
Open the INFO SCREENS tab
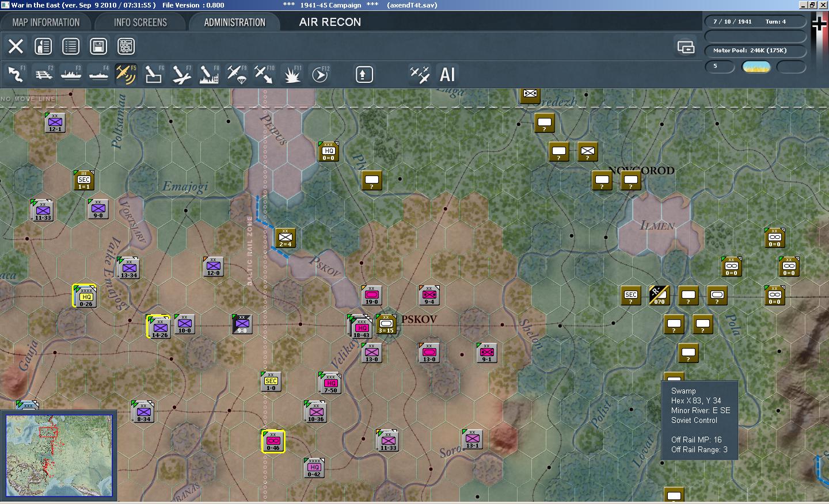coord(140,22)
